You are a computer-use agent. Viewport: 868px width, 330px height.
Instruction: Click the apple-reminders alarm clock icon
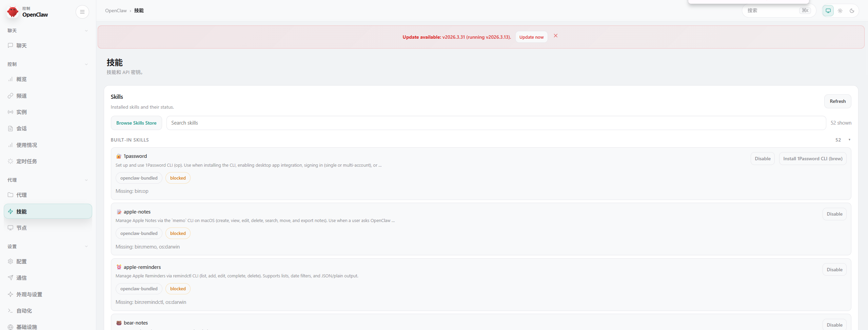coord(119,267)
